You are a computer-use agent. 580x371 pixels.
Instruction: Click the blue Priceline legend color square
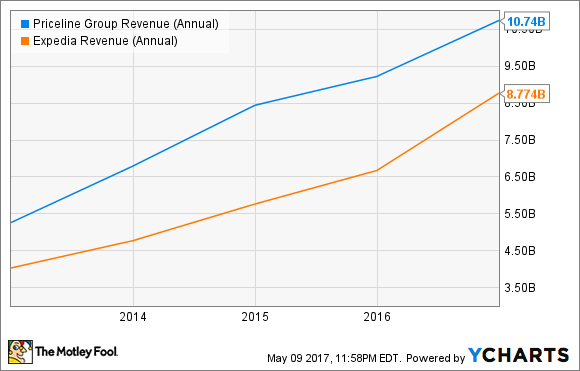pyautogui.click(x=25, y=24)
